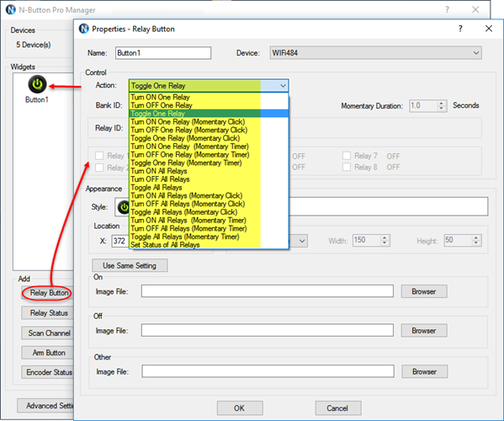The width and height of the screenshot is (504, 421).
Task: Click the Name field containing Button1
Action: coord(163,53)
